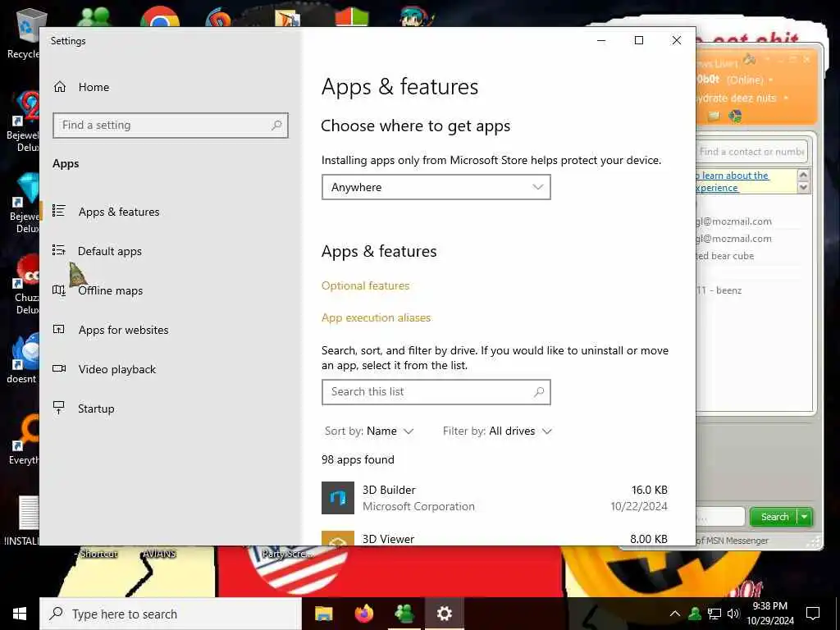Viewport: 840px width, 630px height.
Task: Open Messenger Search dropdown arrow
Action: coord(805,517)
